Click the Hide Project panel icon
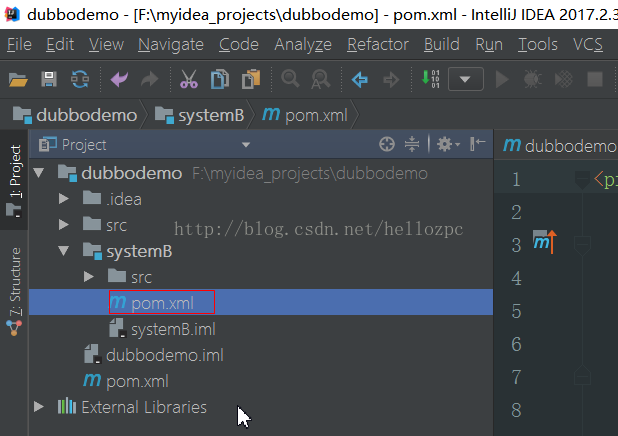The width and height of the screenshot is (618, 436). pos(477,144)
